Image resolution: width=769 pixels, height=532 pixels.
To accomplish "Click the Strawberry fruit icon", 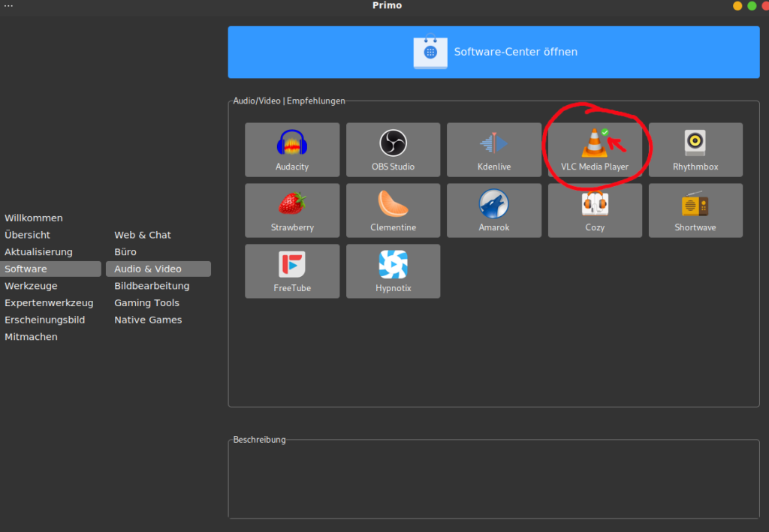I will pos(292,203).
